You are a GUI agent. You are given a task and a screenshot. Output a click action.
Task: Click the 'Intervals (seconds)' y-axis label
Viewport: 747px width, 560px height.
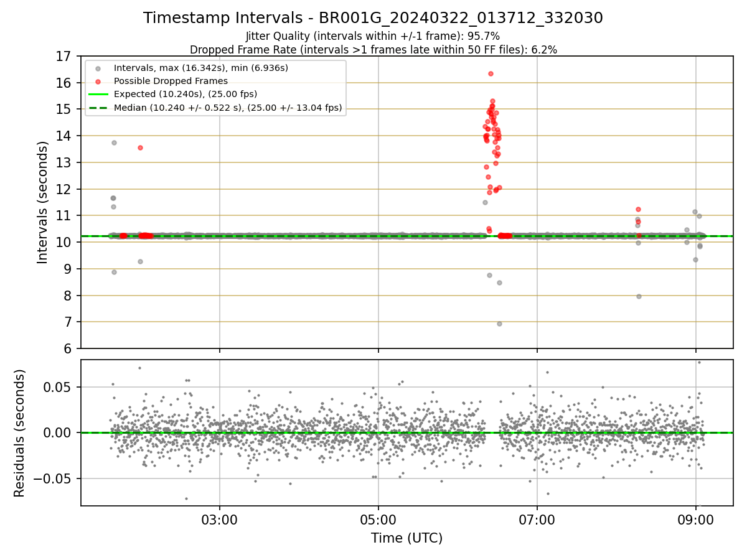43,202
